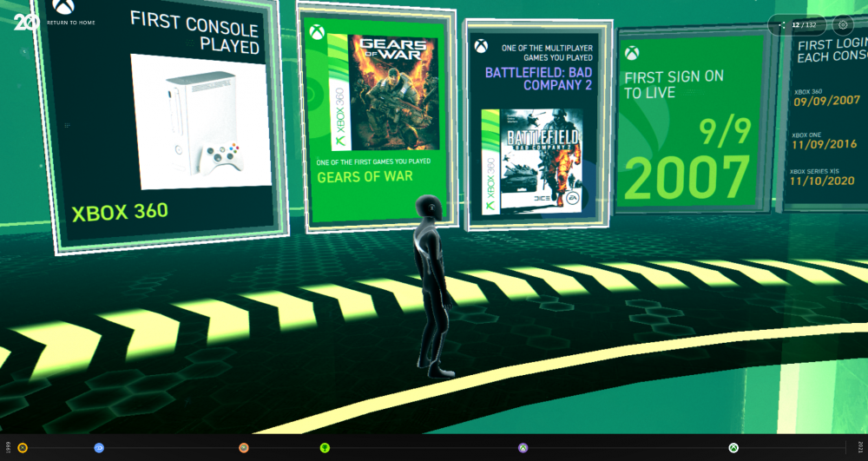Click 'ONE OF THE MULTIPLAYER GAMES YOU PLAYED' caption
Viewport: 868px width, 461px height.
tap(548, 53)
